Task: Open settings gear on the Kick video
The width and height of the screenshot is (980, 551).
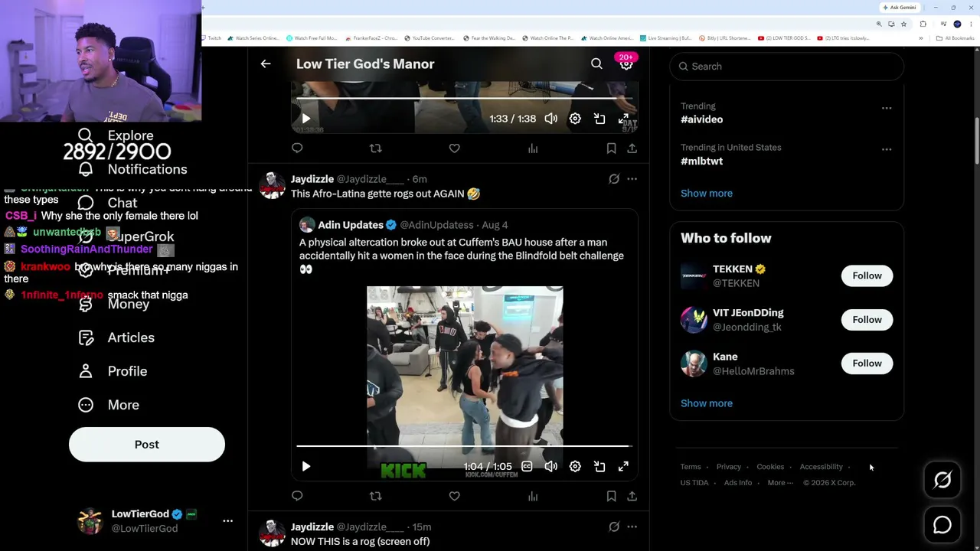Action: point(575,466)
